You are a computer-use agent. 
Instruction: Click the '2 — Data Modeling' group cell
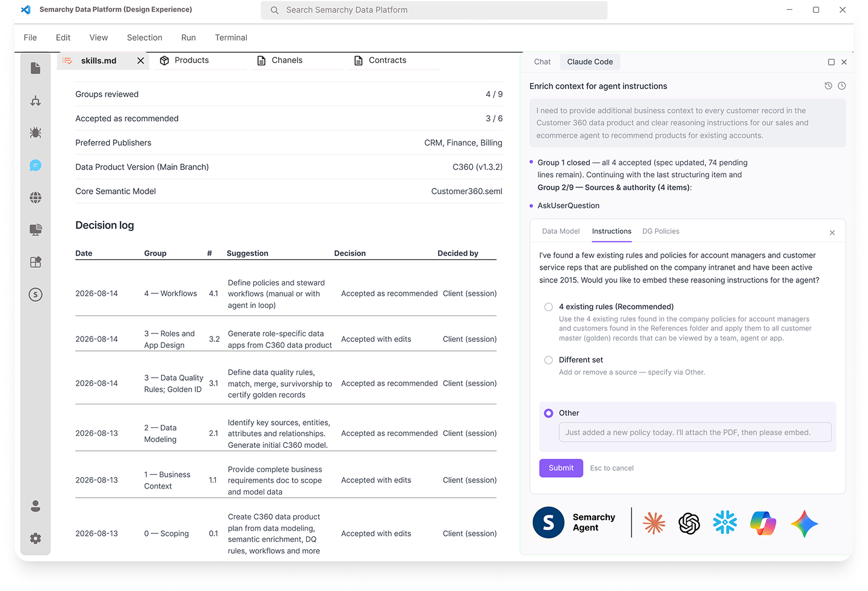click(x=161, y=433)
